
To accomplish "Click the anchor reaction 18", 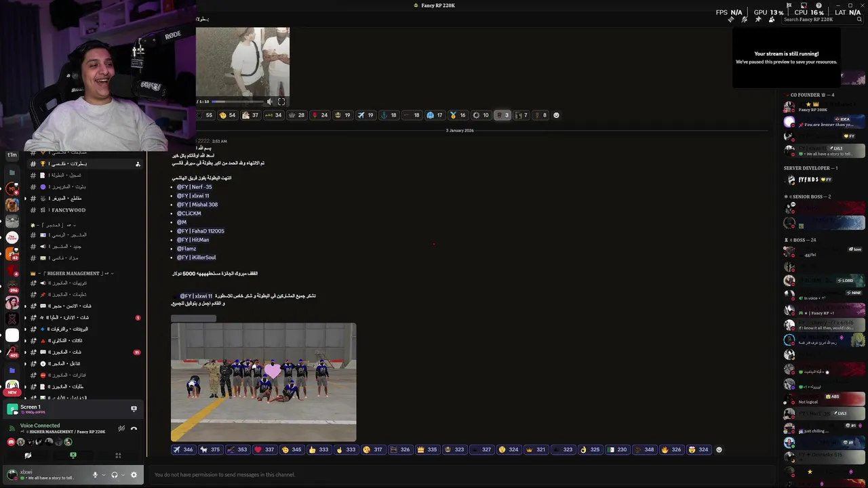I will pos(389,115).
